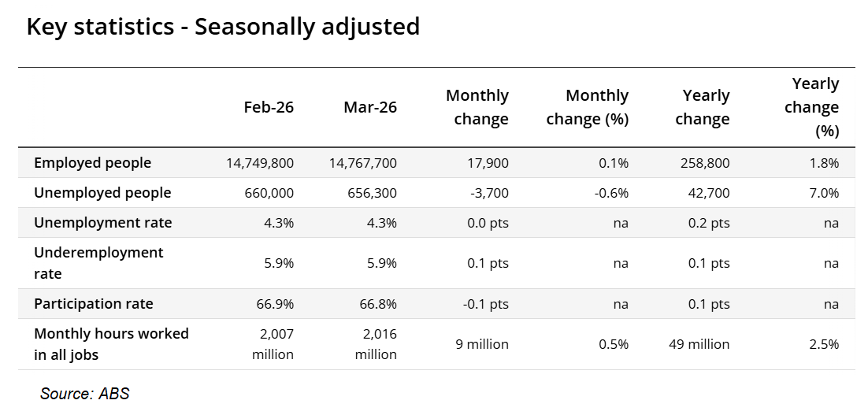
Task: Select the 7.0% yearly change cell
Action: pos(825,193)
